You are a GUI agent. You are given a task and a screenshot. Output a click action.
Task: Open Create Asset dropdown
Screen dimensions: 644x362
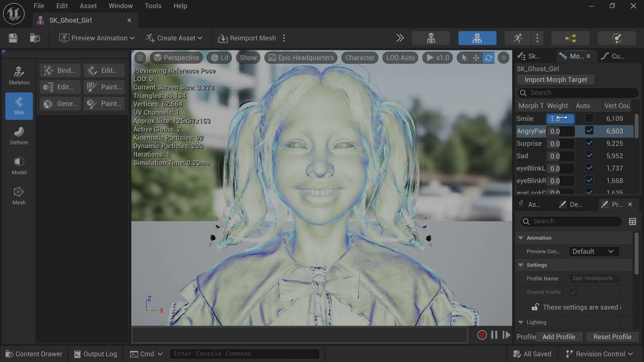tap(174, 38)
